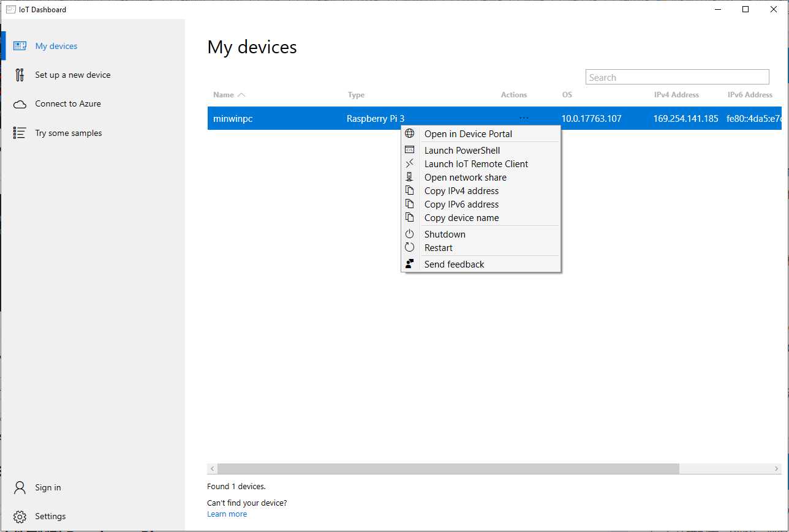Click the horizontal scrollbar right arrow
Image resolution: width=789 pixels, height=532 pixels.
777,468
